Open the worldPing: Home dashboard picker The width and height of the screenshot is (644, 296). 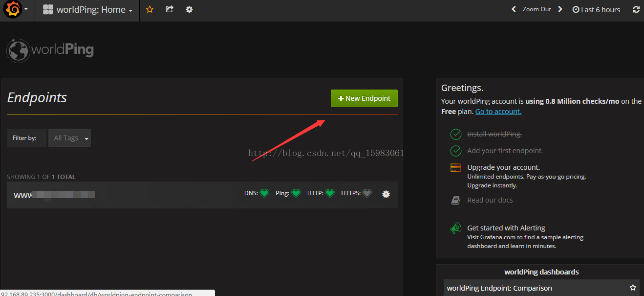(x=88, y=10)
